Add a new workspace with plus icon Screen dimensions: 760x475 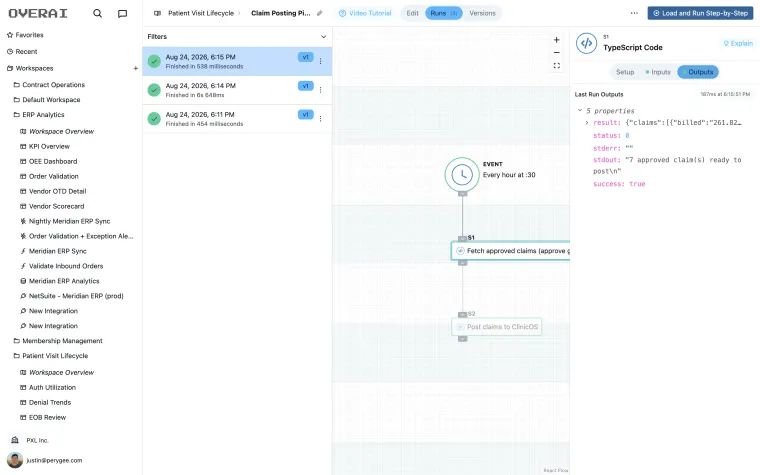tap(136, 68)
